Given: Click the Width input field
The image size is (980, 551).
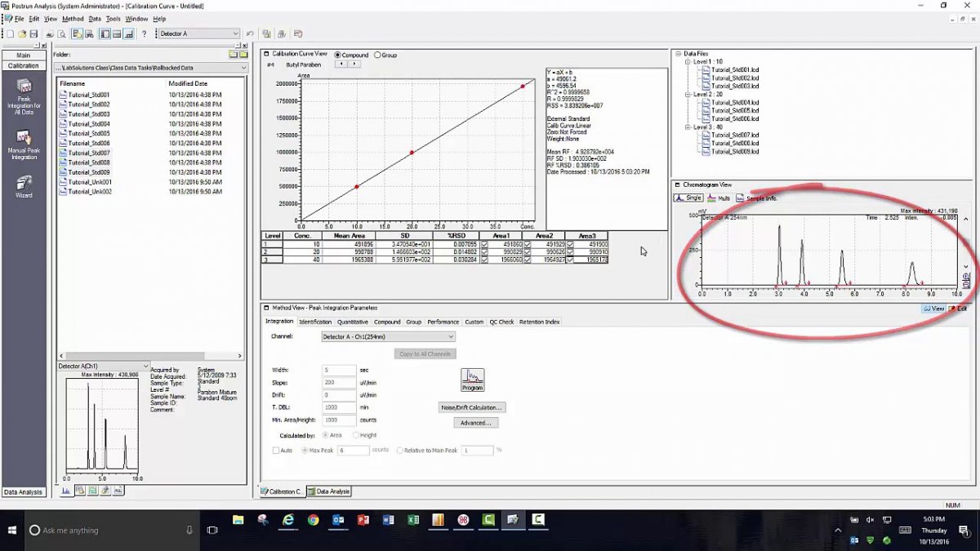Looking at the screenshot, I should click(340, 370).
